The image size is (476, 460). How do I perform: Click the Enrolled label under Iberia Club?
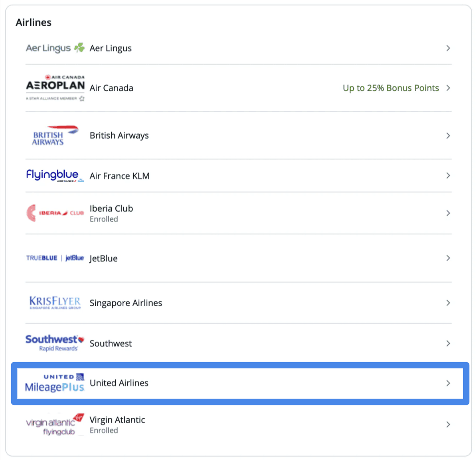(104, 219)
